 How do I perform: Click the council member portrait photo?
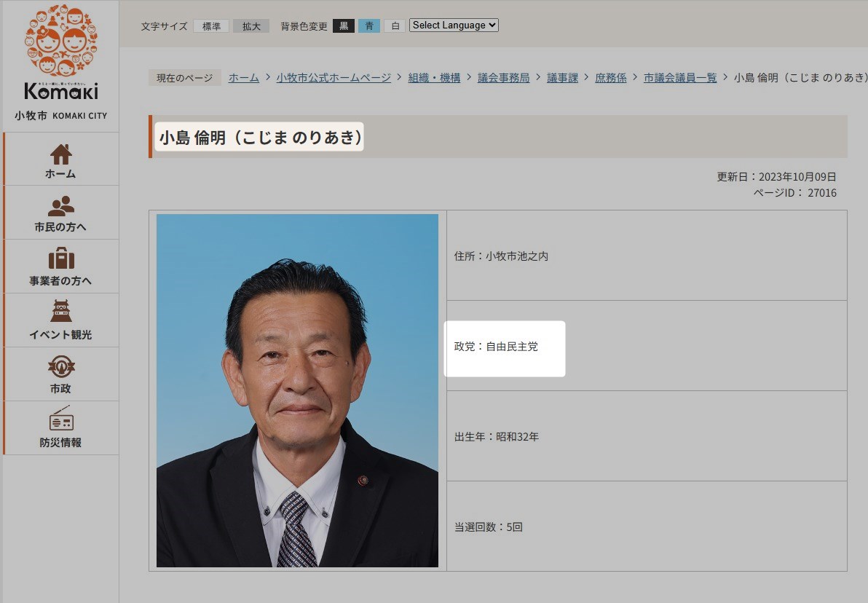pos(297,390)
